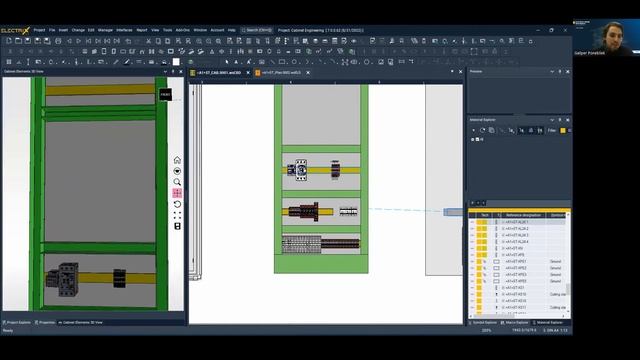Click the terminal block strip in cabinet drawing

pyautogui.click(x=301, y=244)
